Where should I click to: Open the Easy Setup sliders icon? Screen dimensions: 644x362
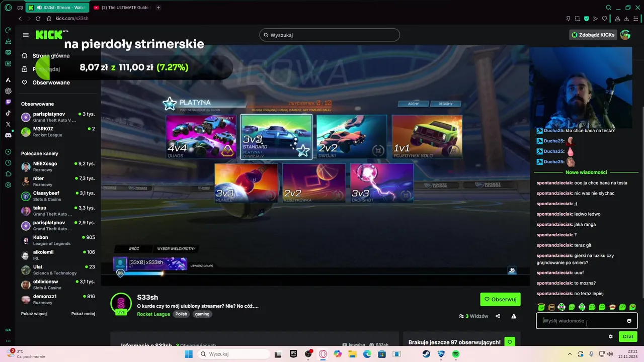click(x=636, y=19)
